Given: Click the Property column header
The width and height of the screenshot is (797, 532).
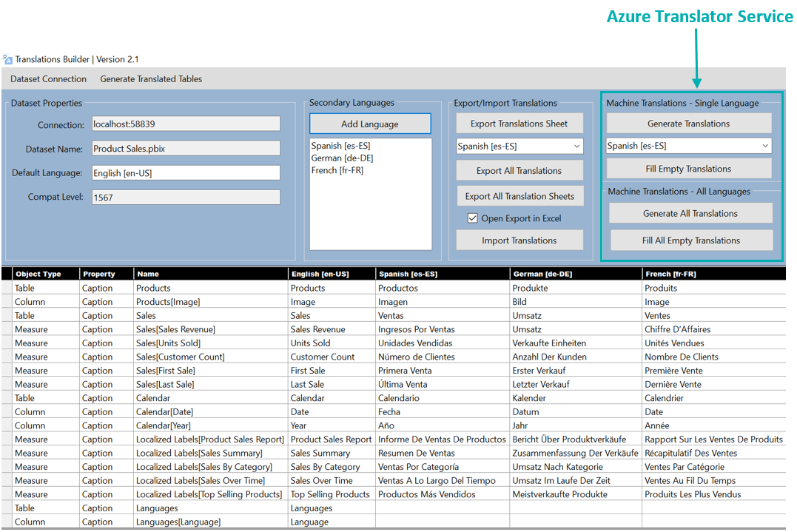Looking at the screenshot, I should (107, 274).
